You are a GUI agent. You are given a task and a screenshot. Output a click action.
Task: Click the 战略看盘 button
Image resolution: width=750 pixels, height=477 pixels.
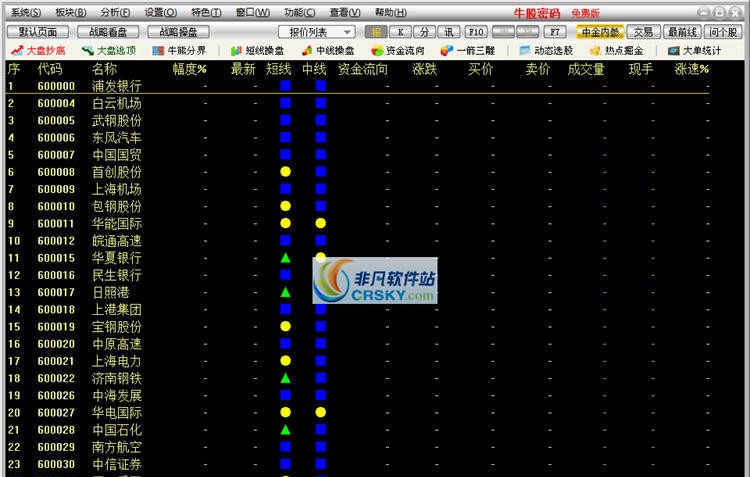(x=107, y=32)
